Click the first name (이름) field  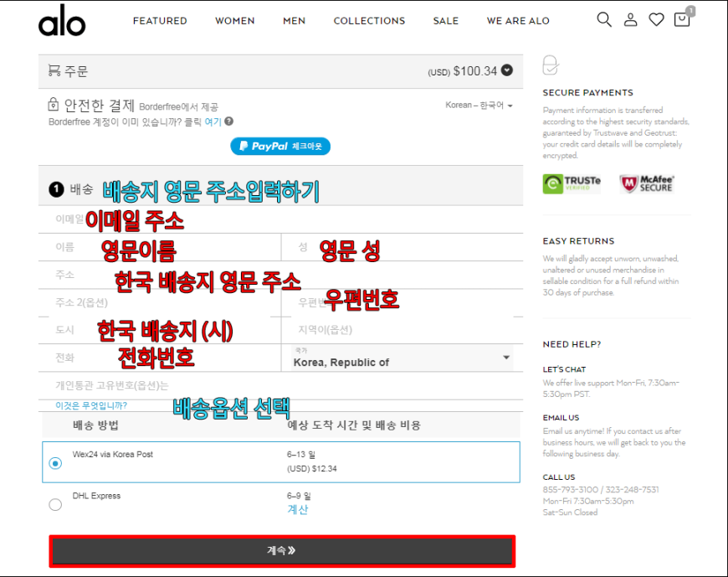(160, 247)
